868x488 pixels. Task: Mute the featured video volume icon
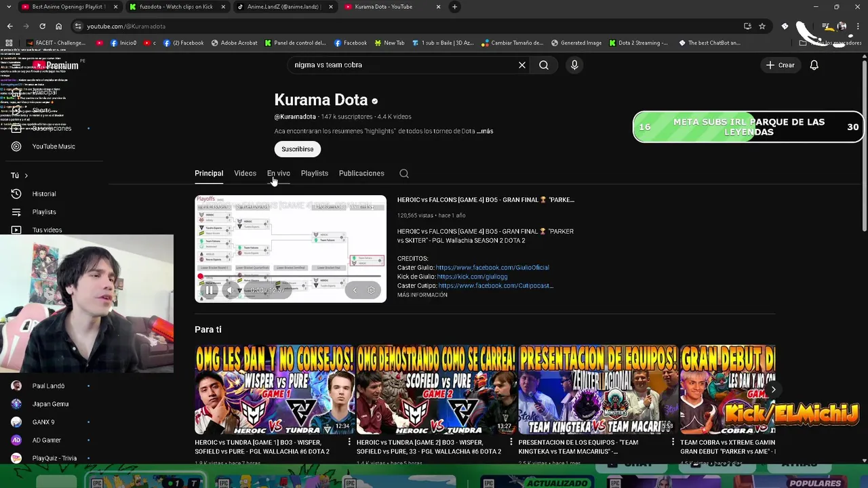tap(230, 290)
